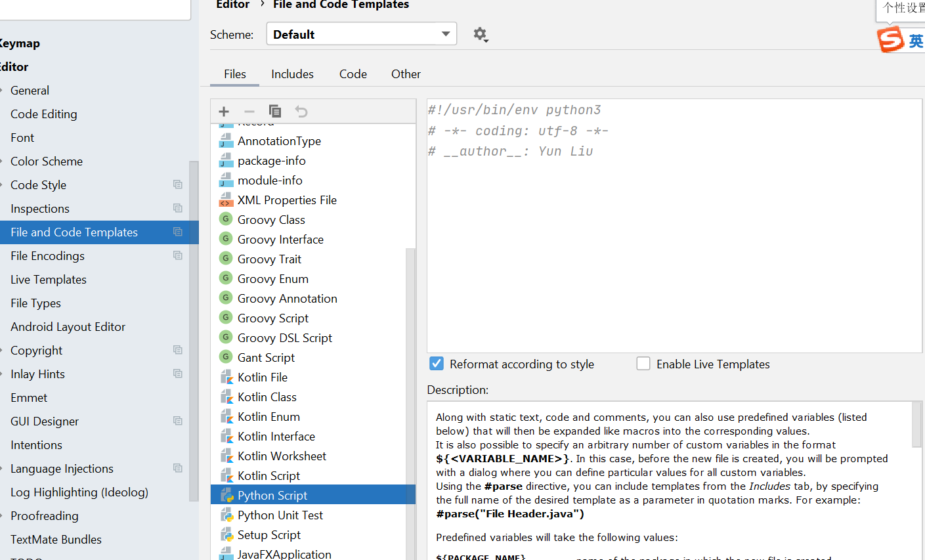Select File and Code Templates in sidebar
This screenshot has height=560, width=925.
pyautogui.click(x=99, y=232)
